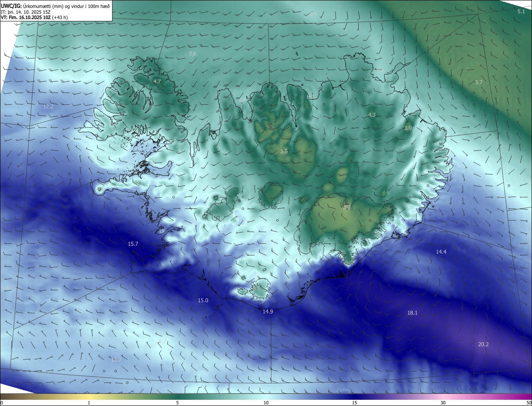This screenshot has height=406, width=532.
Task: Click the 12.2 value on the map
Action: tap(48, 106)
